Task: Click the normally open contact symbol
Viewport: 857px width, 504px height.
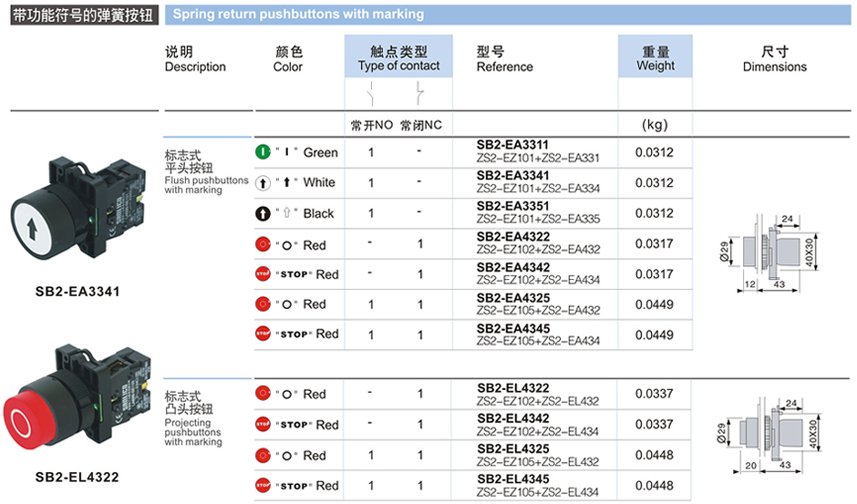Action: (x=371, y=94)
